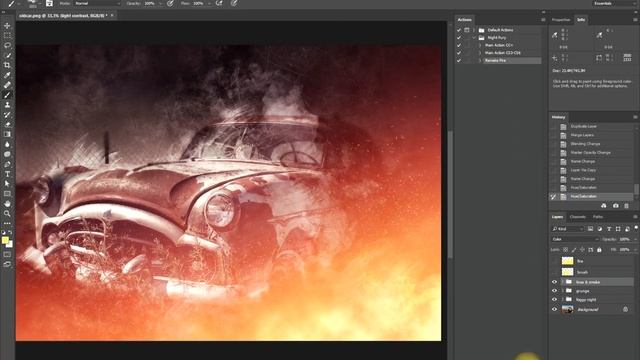The width and height of the screenshot is (640, 360).
Task: Select the Brush tool
Action: coord(7,95)
